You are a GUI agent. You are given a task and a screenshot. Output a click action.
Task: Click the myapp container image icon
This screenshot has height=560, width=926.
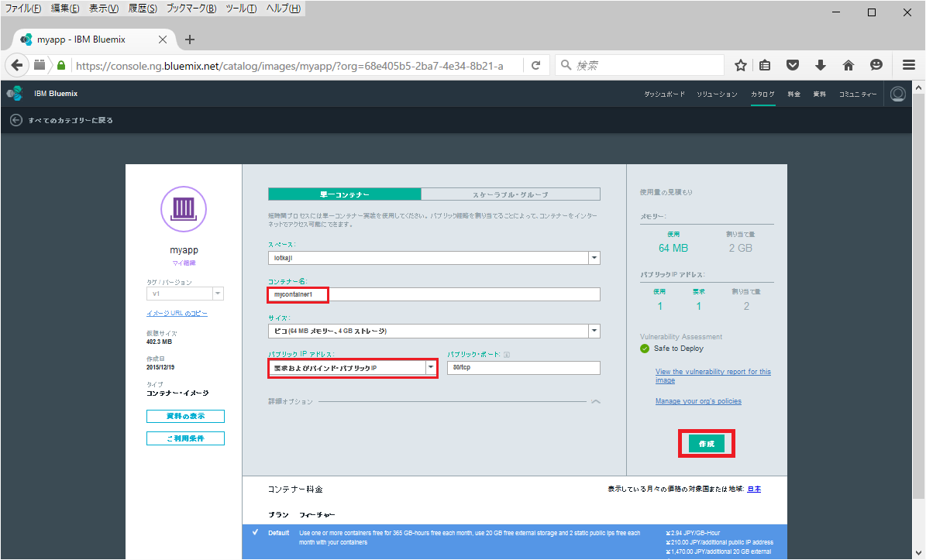(x=184, y=209)
